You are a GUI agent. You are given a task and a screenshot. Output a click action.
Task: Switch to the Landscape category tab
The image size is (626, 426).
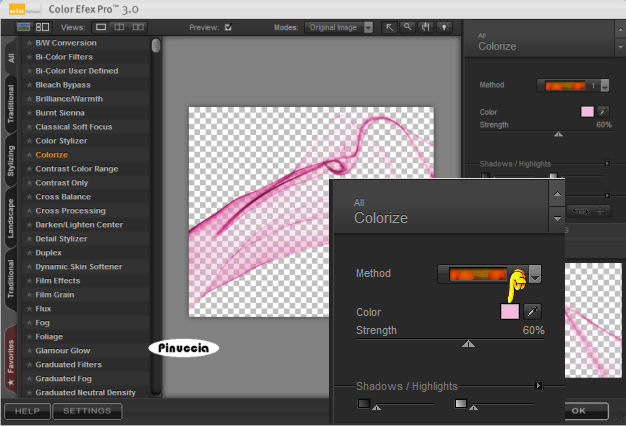pyautogui.click(x=11, y=218)
